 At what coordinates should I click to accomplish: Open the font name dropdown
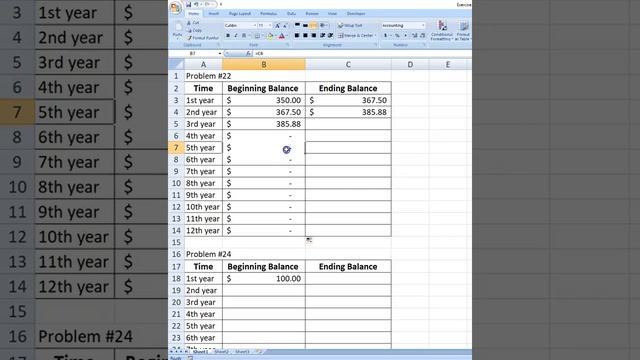click(255, 25)
